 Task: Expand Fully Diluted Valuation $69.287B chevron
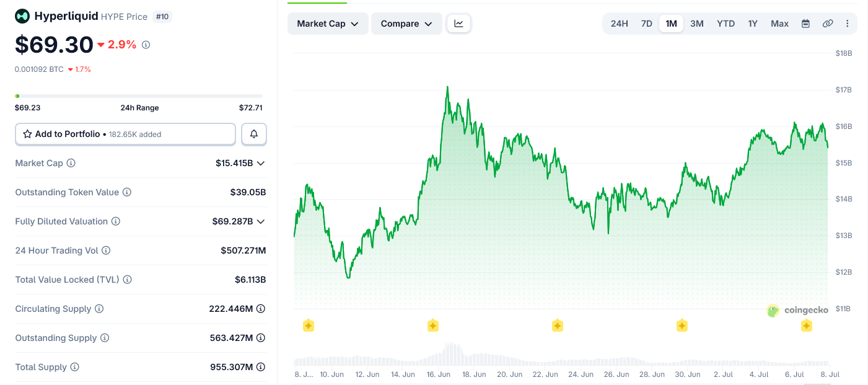point(261,221)
